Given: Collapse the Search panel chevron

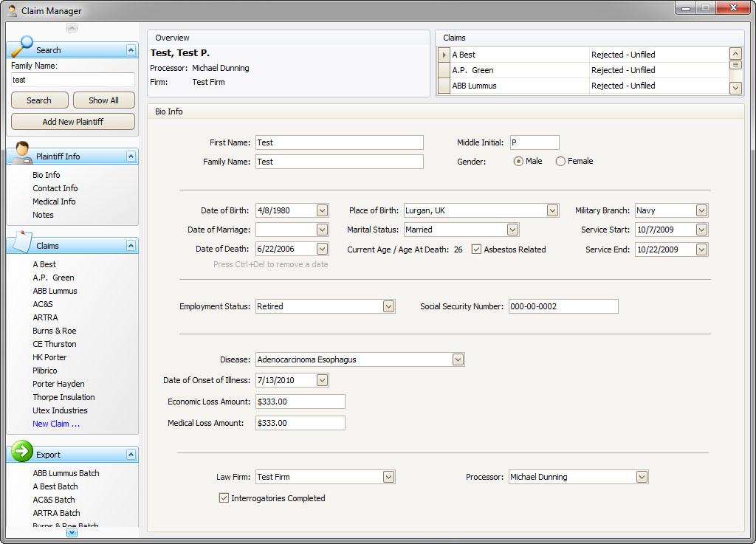Looking at the screenshot, I should [x=131, y=50].
